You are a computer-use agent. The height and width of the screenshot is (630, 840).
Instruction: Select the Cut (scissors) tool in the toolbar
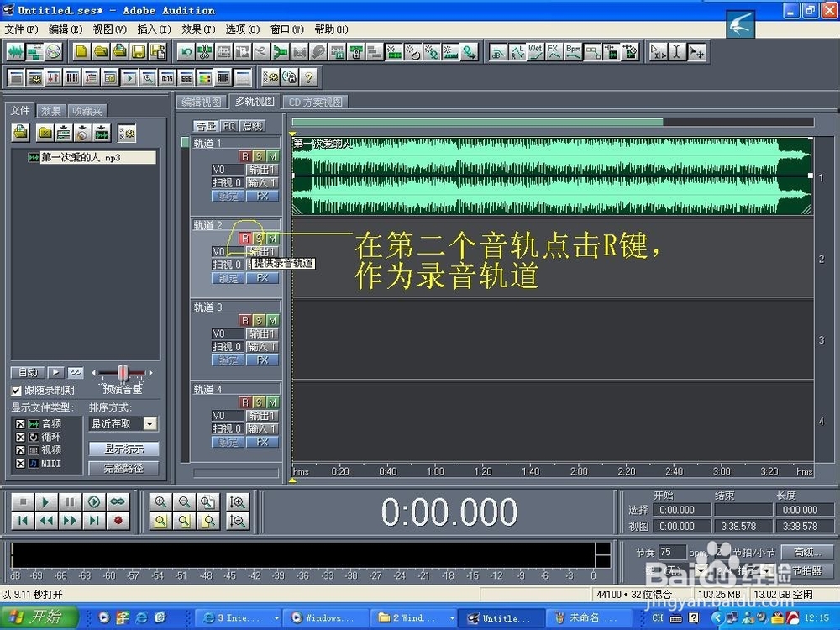(x=206, y=52)
